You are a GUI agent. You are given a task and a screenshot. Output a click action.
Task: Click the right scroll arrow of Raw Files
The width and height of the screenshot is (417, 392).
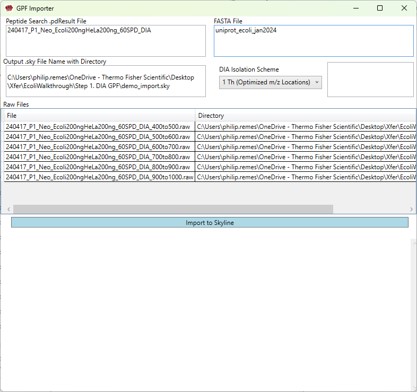(411, 209)
